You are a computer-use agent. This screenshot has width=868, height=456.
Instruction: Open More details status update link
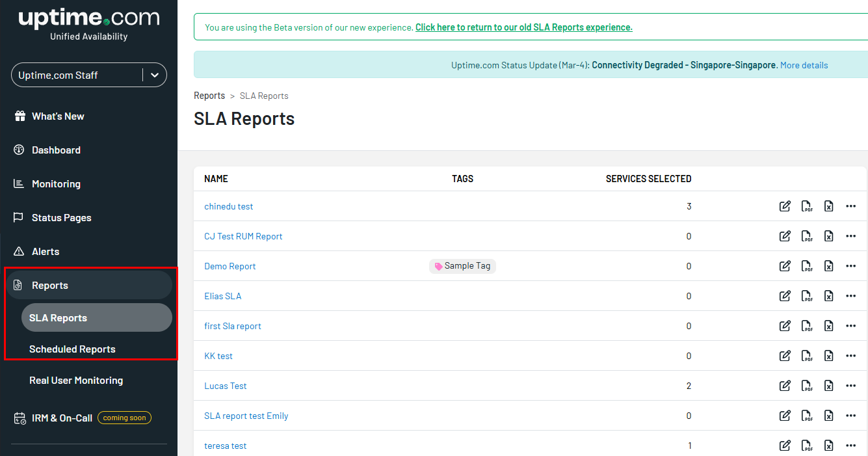pos(804,65)
